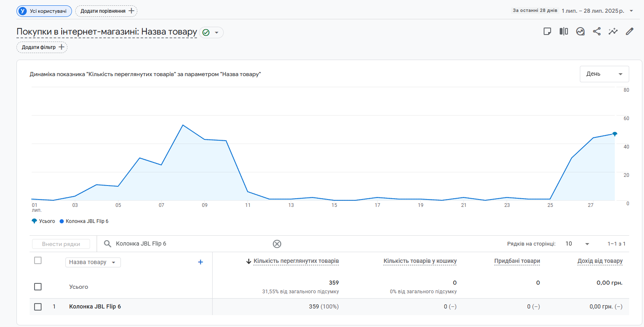Add a dimension with the blue plus icon
The height and width of the screenshot is (327, 644).
point(201,262)
